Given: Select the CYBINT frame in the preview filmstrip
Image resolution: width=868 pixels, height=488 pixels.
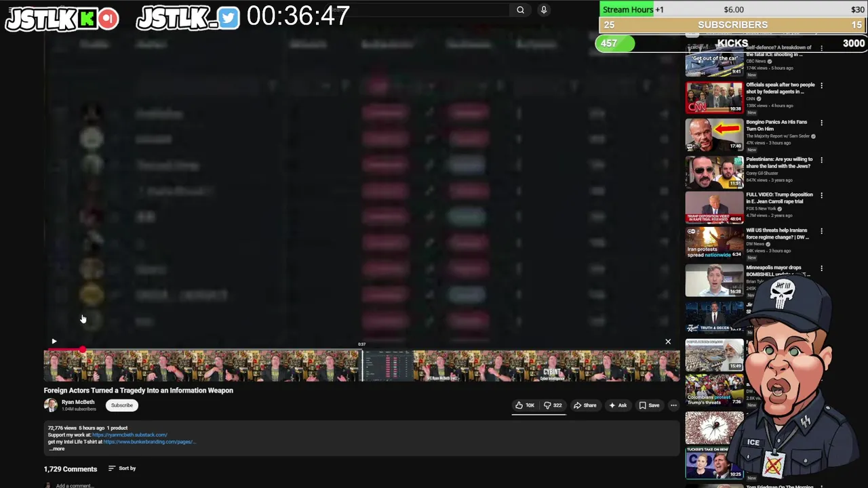Looking at the screenshot, I should coord(551,367).
